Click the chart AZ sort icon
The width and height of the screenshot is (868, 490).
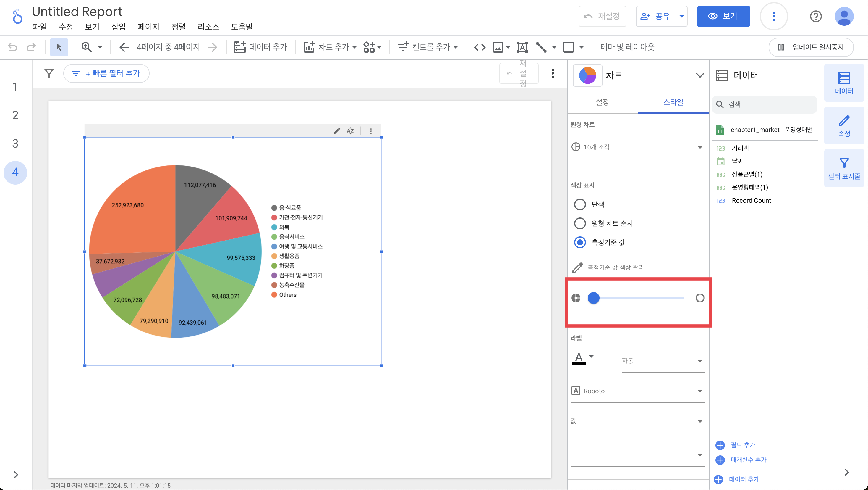(350, 131)
